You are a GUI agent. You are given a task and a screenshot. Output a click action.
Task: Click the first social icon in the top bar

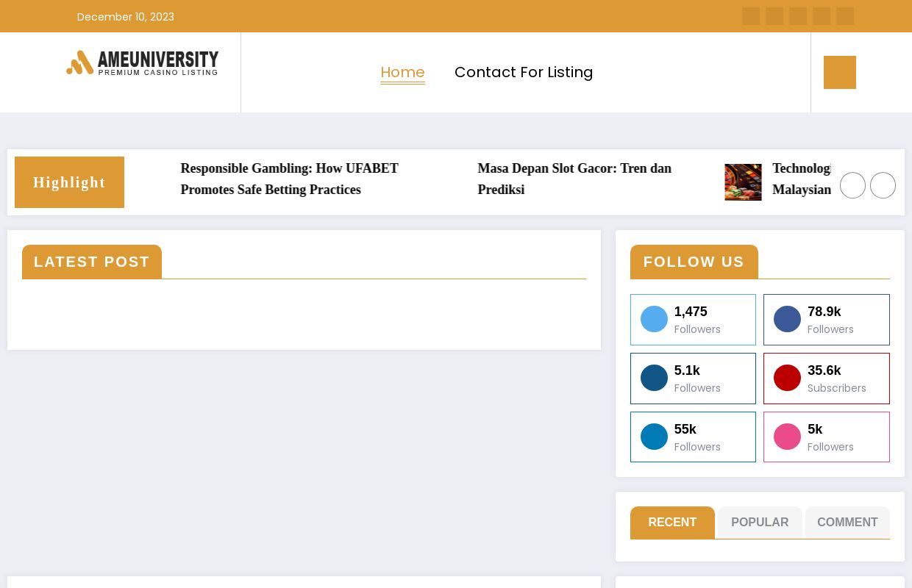click(751, 16)
